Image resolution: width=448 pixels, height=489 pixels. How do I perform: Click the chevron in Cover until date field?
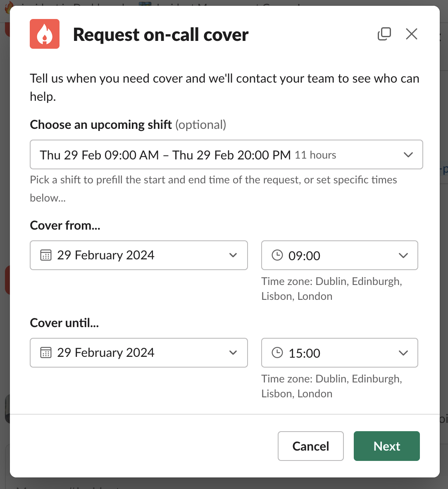click(x=233, y=353)
